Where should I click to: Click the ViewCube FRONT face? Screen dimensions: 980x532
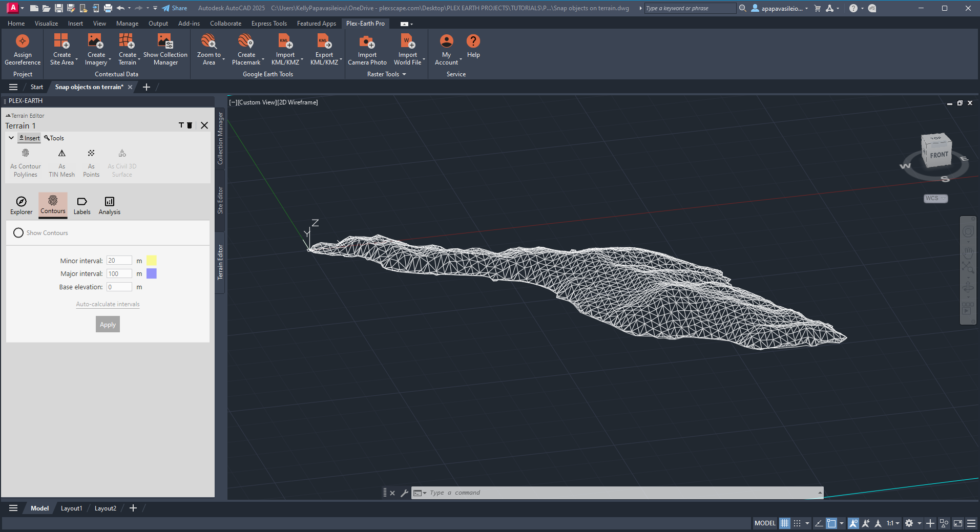[x=939, y=155]
